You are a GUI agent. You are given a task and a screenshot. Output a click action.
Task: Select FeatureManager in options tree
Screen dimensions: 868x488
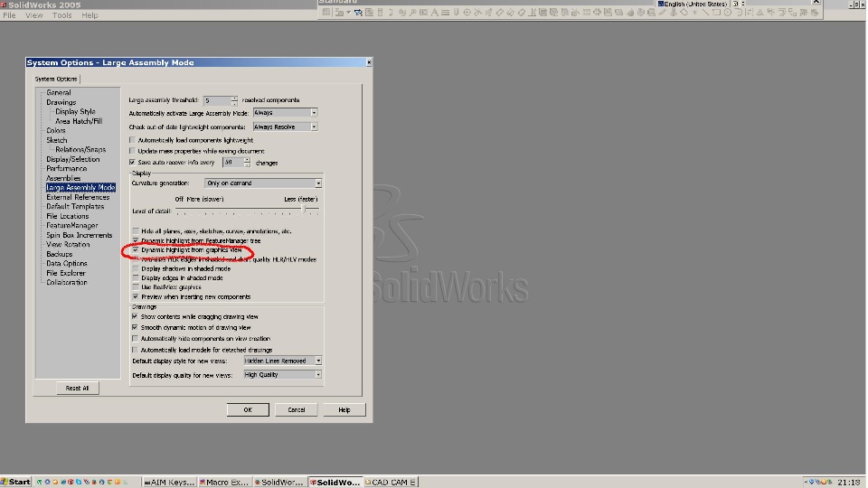coord(72,225)
